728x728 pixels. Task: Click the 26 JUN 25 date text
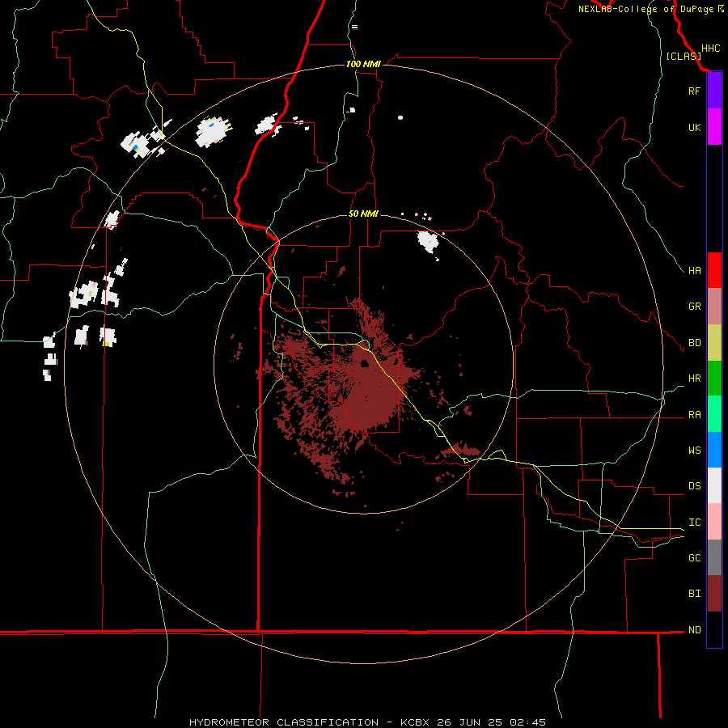point(470,722)
